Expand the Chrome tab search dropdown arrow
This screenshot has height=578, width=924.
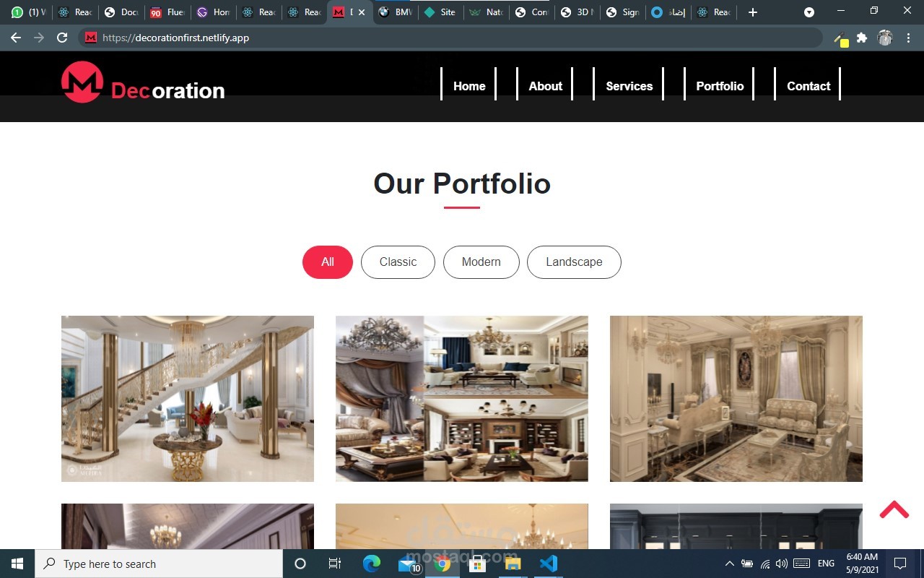[809, 12]
